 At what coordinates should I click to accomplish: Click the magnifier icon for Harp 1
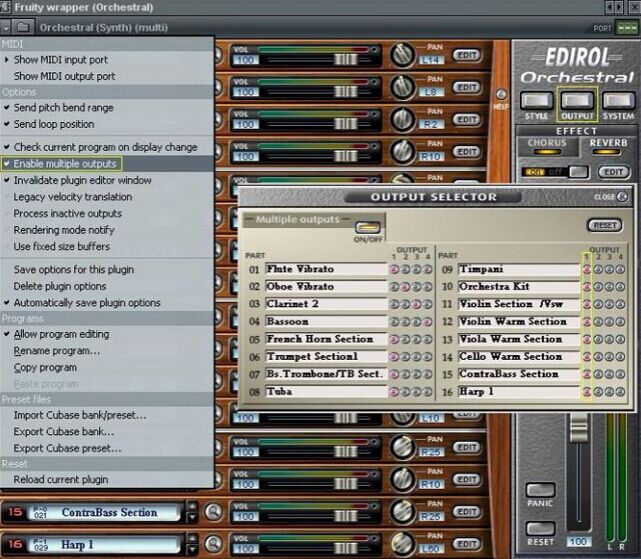(x=213, y=544)
